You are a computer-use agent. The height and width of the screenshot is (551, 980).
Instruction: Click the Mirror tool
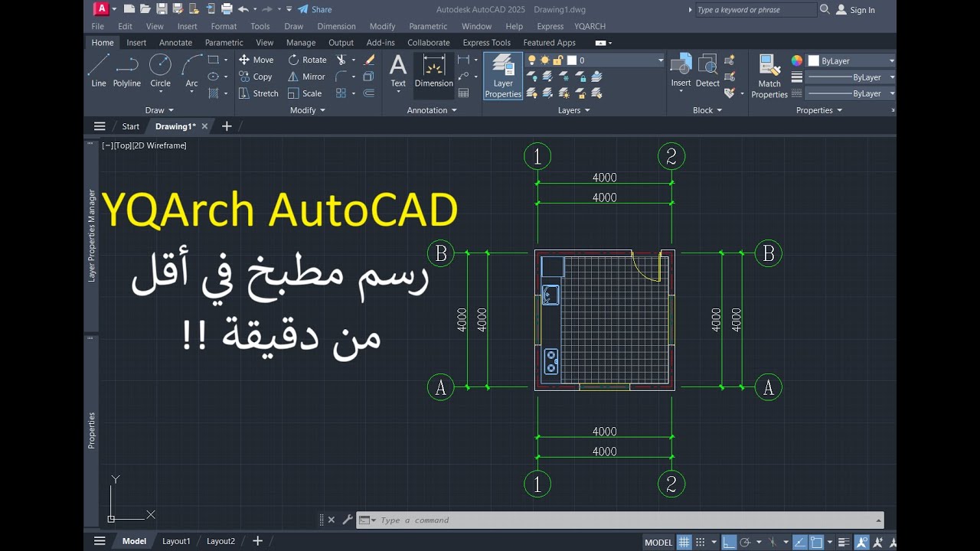click(x=306, y=77)
